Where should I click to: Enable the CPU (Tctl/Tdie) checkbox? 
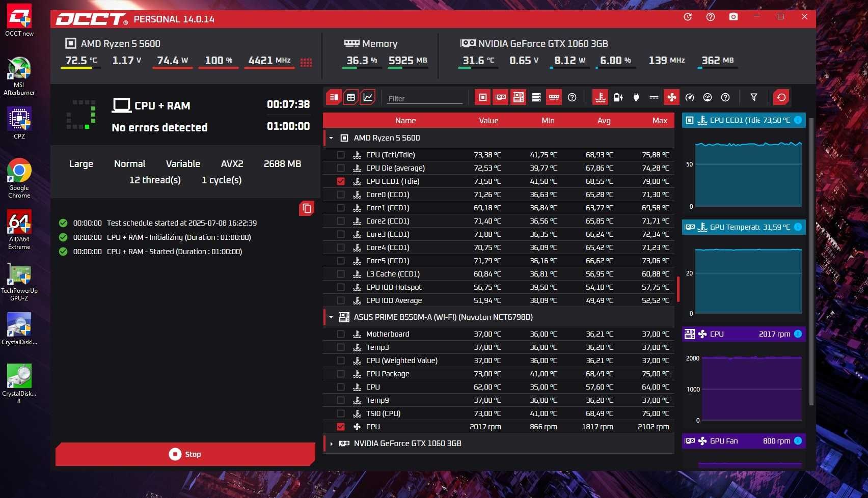click(341, 155)
